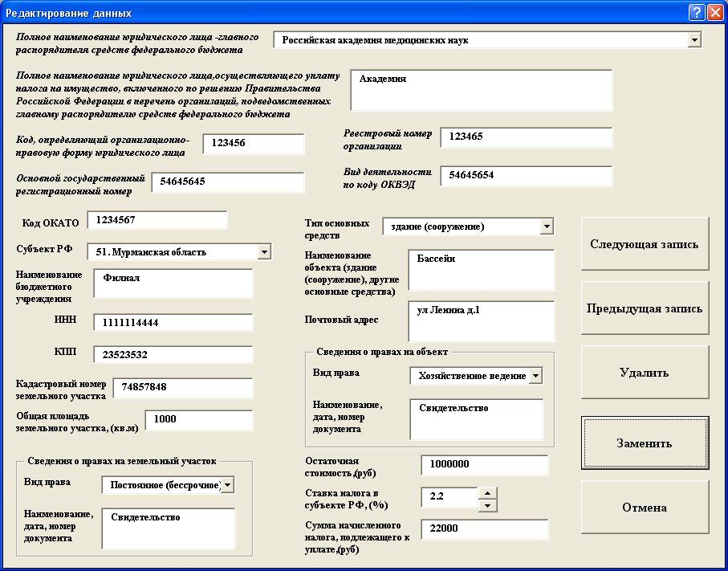This screenshot has width=728, height=571.
Task: Click the field containing Академия
Action: pos(482,91)
